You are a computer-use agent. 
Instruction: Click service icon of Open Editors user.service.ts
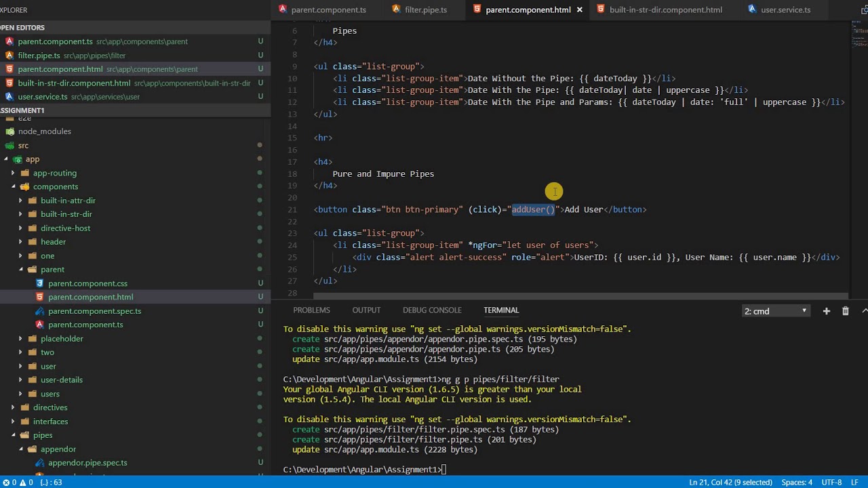pyautogui.click(x=9, y=97)
